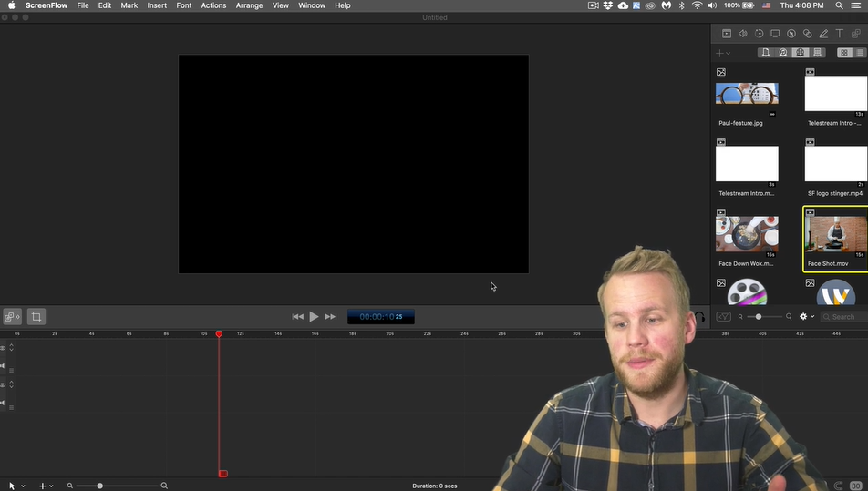868x491 pixels.
Task: Select the 3s Telestream Intro clip
Action: [747, 164]
